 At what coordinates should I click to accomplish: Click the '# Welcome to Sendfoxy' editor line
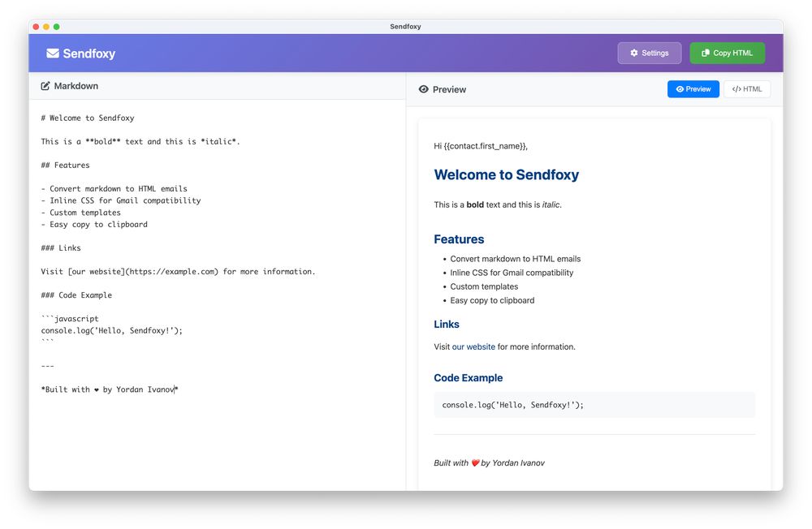(88, 118)
